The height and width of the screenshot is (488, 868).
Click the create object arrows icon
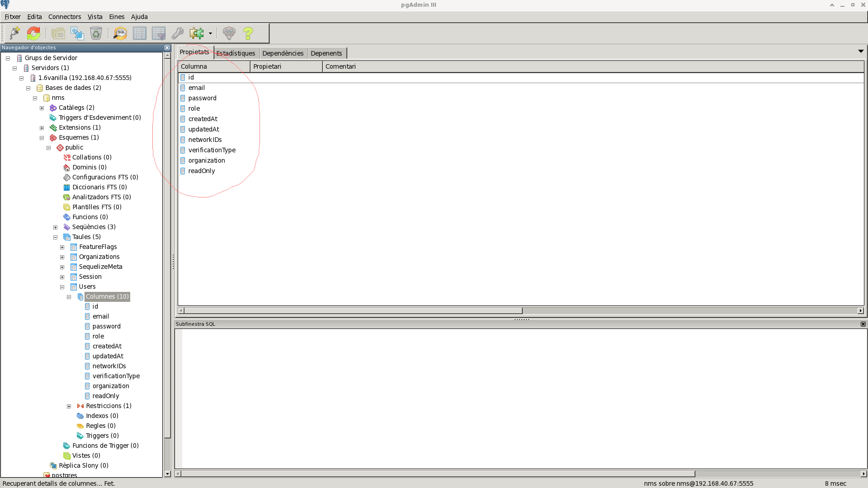click(x=77, y=33)
